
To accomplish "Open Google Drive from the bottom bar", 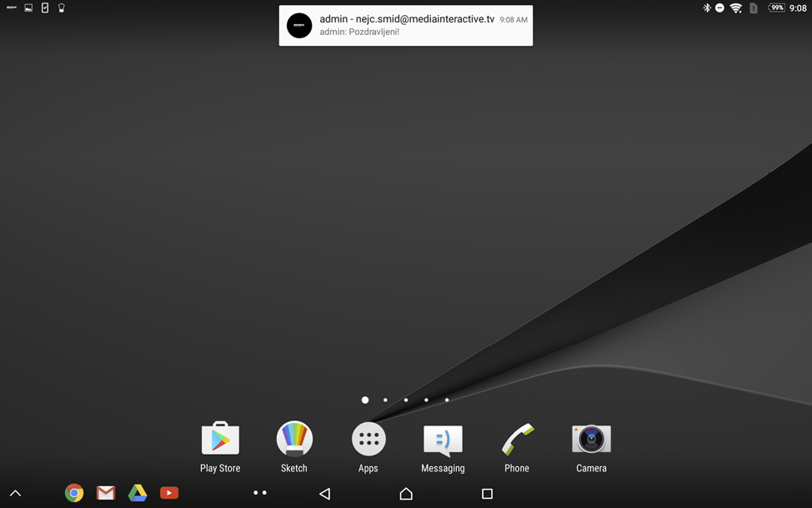I will (x=138, y=493).
